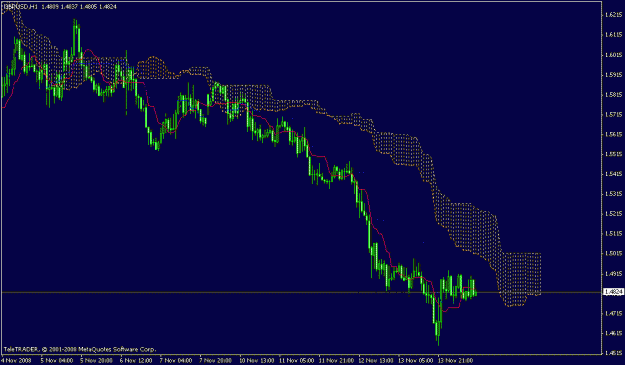Click the 5 Nov 04:00 time label
Screen dimensions: 625x365
click(57, 360)
